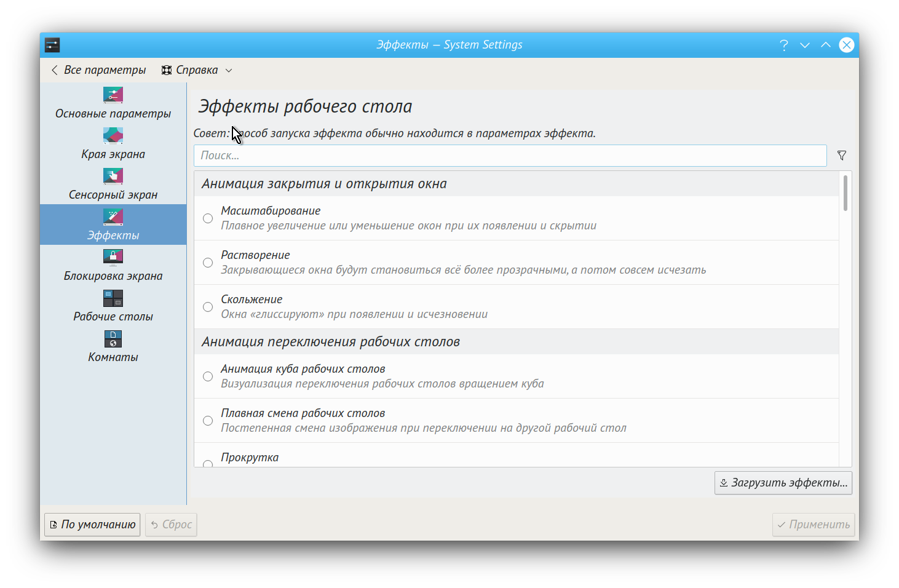The image size is (899, 588).
Task: Enable the Растворение window animation
Action: pyautogui.click(x=208, y=263)
